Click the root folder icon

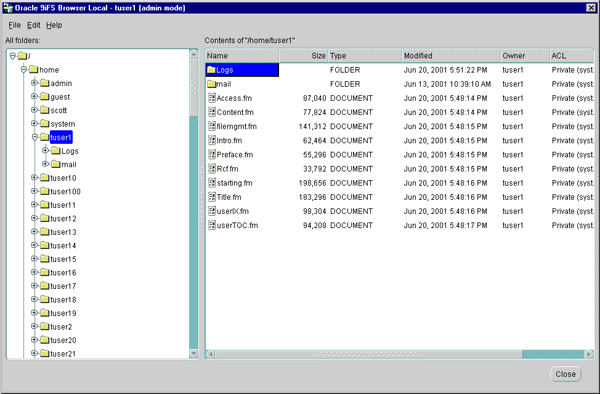pyautogui.click(x=23, y=56)
